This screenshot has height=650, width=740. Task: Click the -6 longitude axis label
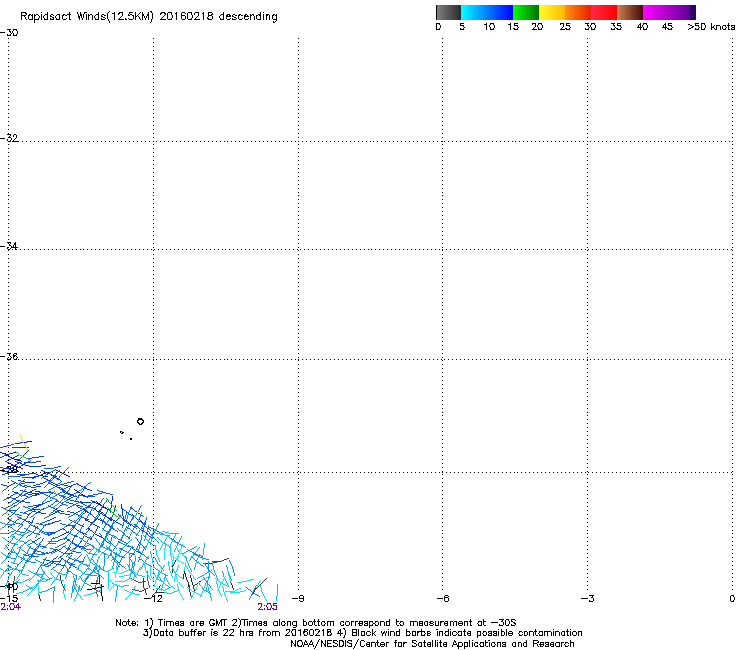tap(442, 599)
